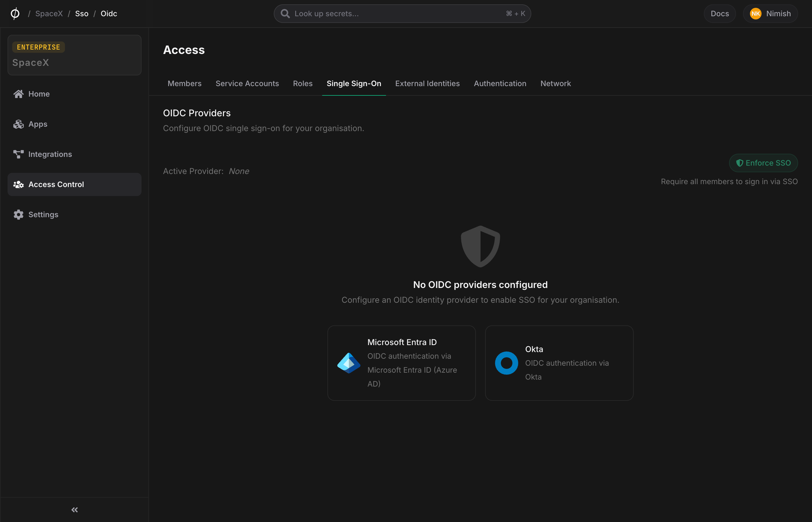The image size is (812, 522).
Task: Open the Authentication tab
Action: 500,84
